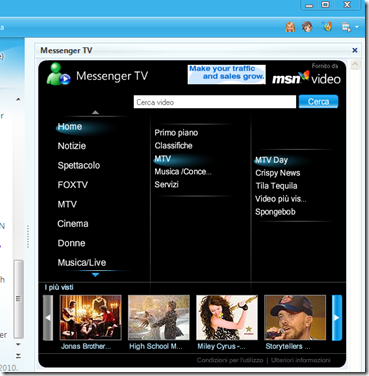
Task: Click the Messenger TV buddy logo
Action: pos(58,74)
